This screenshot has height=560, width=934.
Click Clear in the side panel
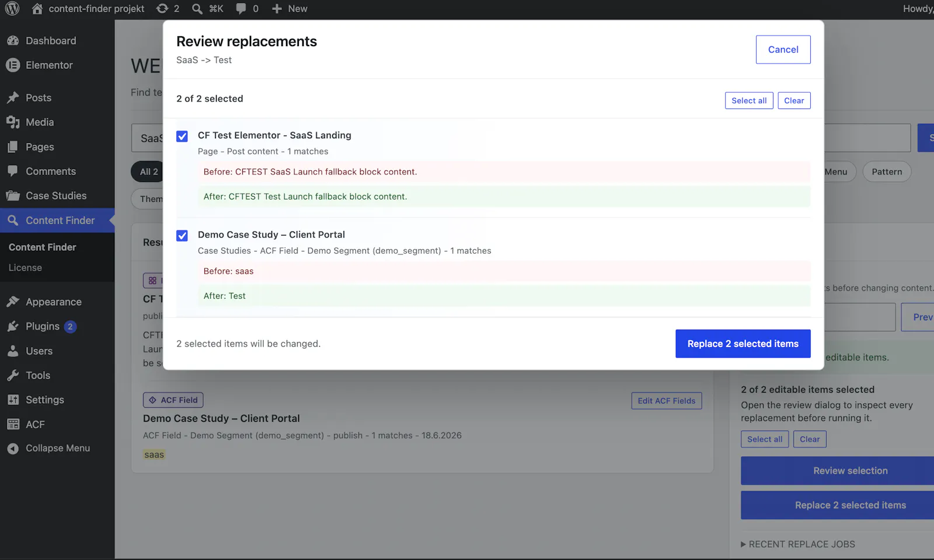(x=810, y=439)
